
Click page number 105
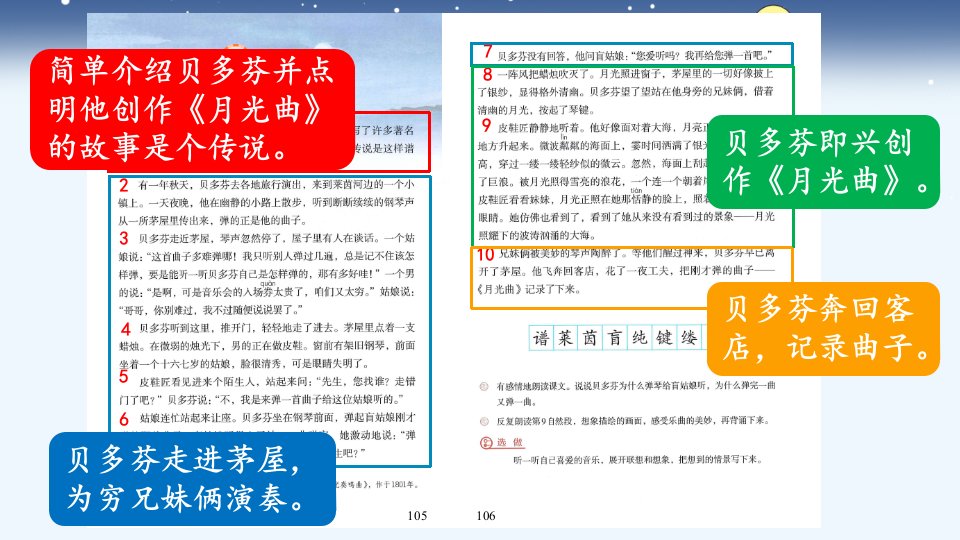click(417, 516)
